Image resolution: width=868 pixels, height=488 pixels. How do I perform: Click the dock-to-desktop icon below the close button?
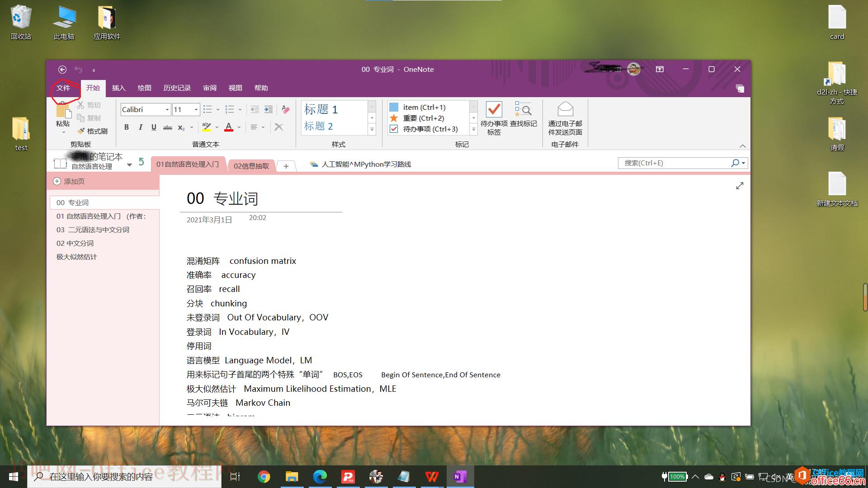pos(740,89)
